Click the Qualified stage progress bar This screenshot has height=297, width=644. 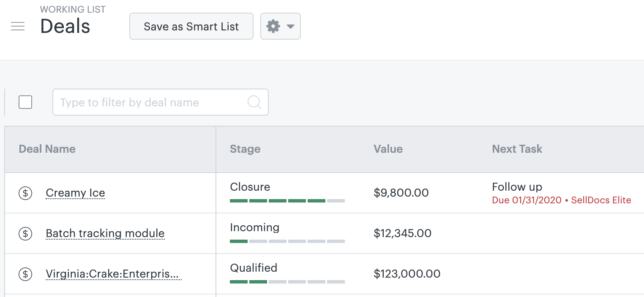coord(287,282)
